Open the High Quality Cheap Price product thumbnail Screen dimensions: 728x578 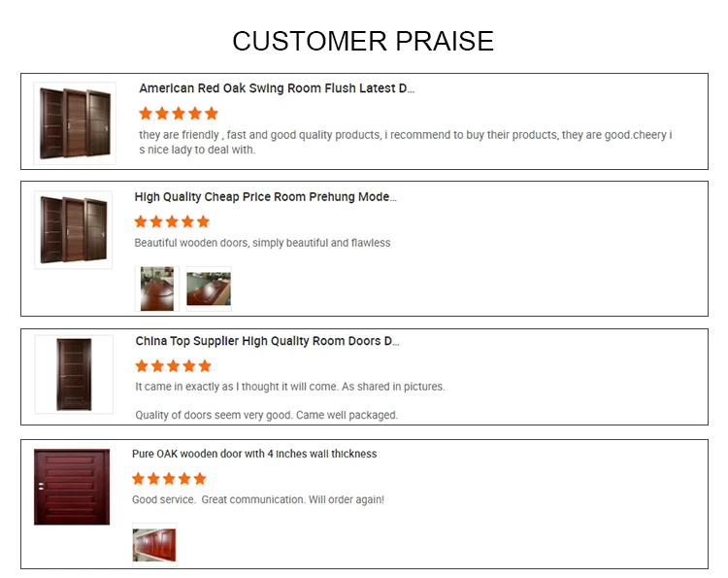(x=73, y=230)
